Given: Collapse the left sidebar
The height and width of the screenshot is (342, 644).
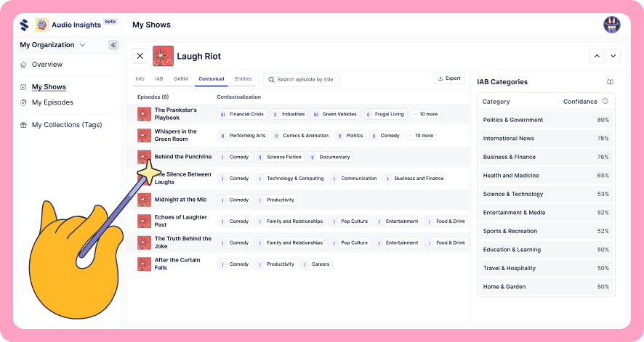Looking at the screenshot, I should coord(113,45).
